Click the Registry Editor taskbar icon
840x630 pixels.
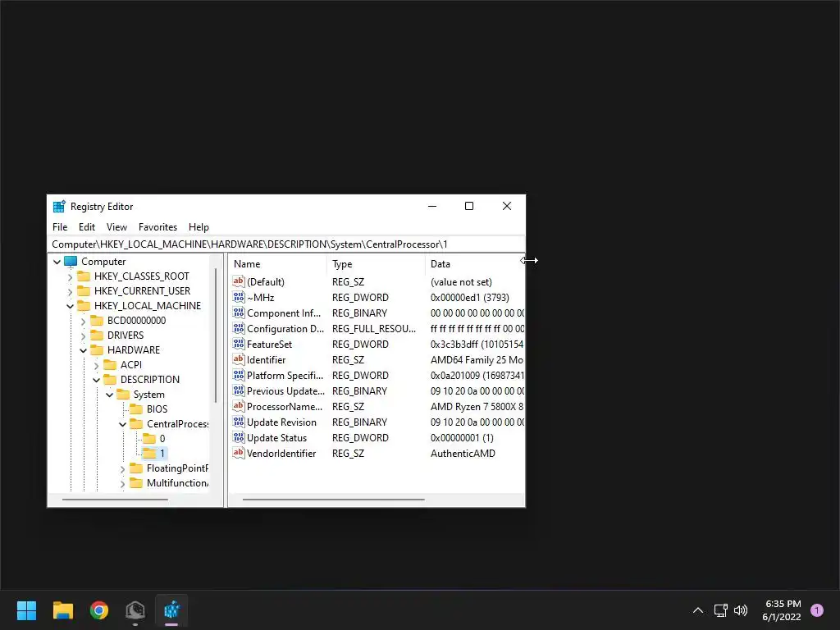pyautogui.click(x=171, y=610)
